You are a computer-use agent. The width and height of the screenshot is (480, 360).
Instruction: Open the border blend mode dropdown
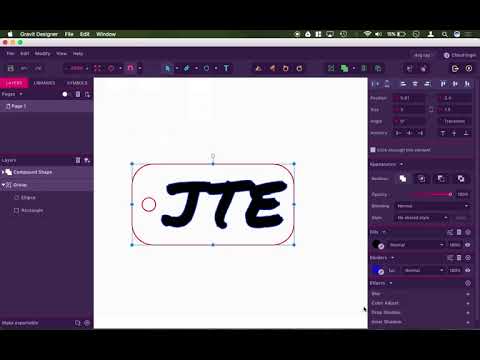(x=423, y=270)
